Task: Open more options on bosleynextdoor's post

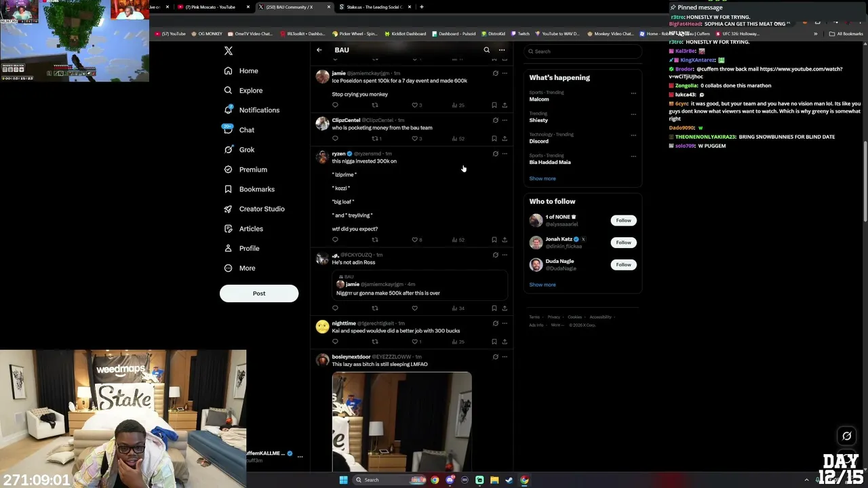Action: pyautogui.click(x=505, y=357)
